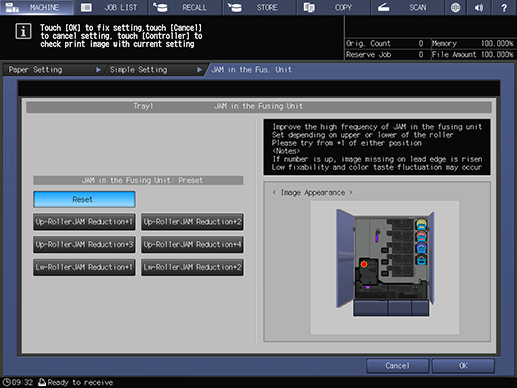Confirm settings with the OK button
The height and width of the screenshot is (388, 517).
463,366
